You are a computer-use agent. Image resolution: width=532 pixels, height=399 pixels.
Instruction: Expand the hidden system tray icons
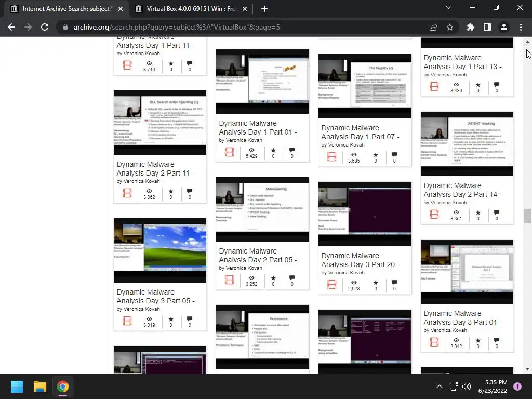point(440,387)
